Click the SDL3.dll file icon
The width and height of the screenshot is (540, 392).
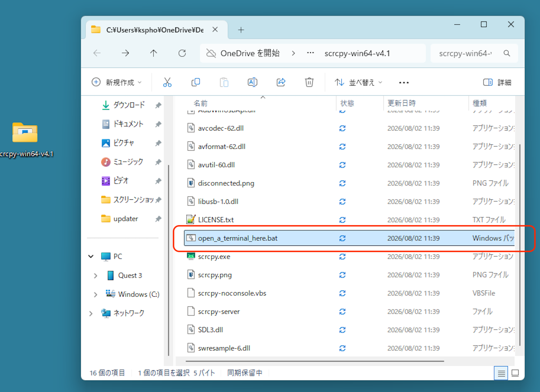(x=191, y=330)
